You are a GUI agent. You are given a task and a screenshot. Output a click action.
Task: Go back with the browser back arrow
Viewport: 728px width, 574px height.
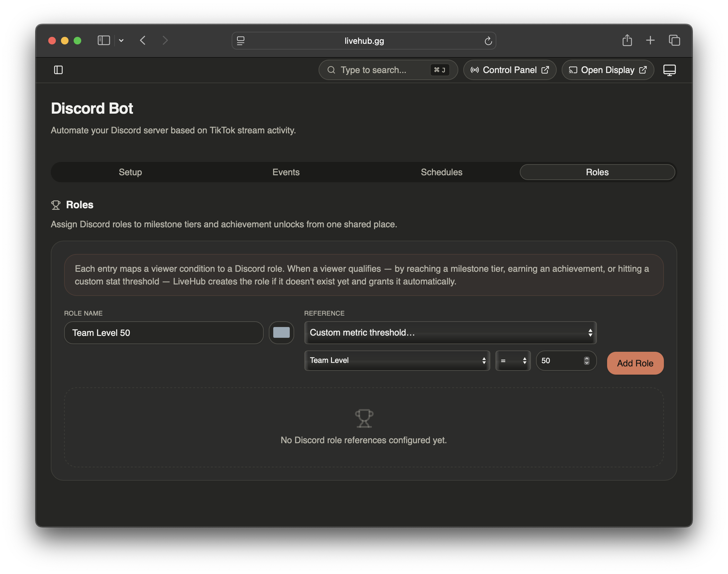coord(143,41)
